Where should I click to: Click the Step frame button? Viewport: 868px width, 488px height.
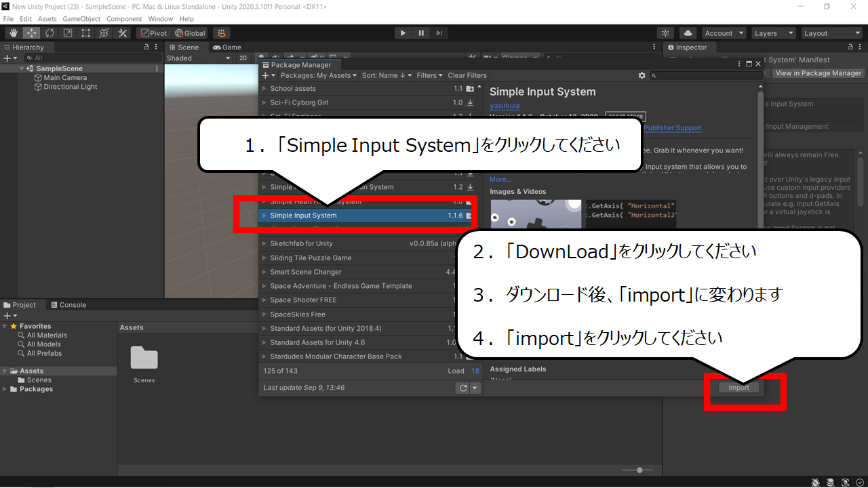[x=439, y=33]
